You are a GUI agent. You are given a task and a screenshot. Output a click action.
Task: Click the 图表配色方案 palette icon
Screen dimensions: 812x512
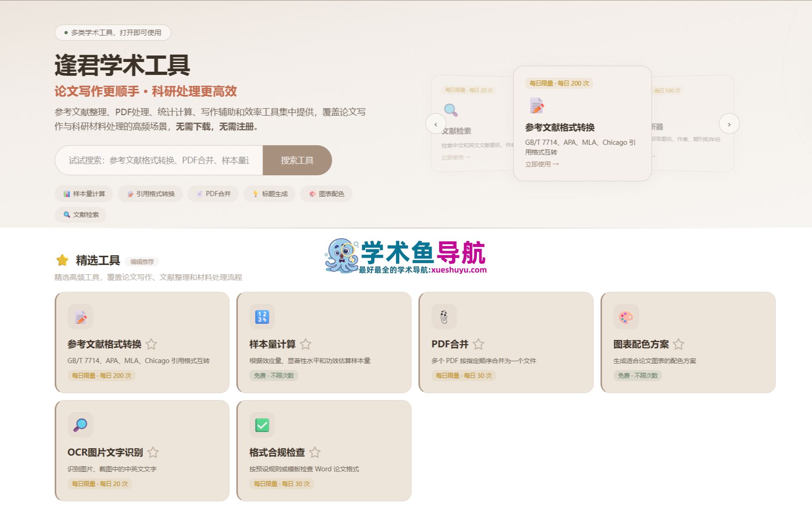coord(626,317)
